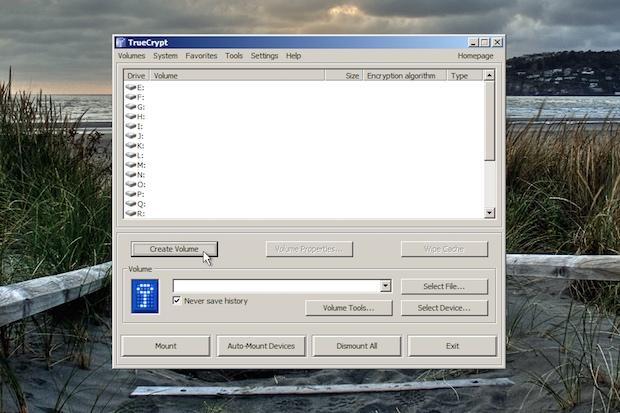Screen dimensions: 620x413
Task: Click the drive list scroll up arrow
Action: click(489, 75)
